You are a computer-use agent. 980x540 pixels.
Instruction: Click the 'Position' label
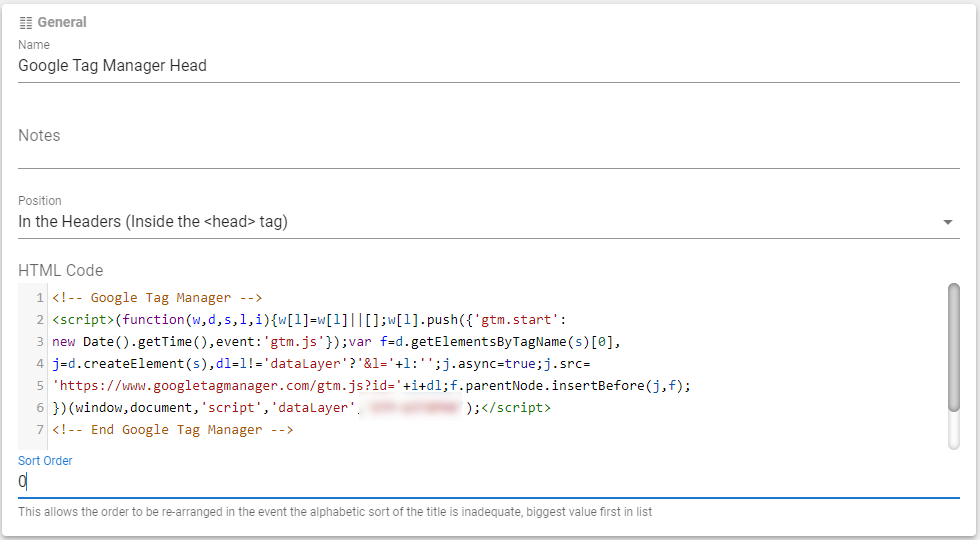tap(39, 201)
